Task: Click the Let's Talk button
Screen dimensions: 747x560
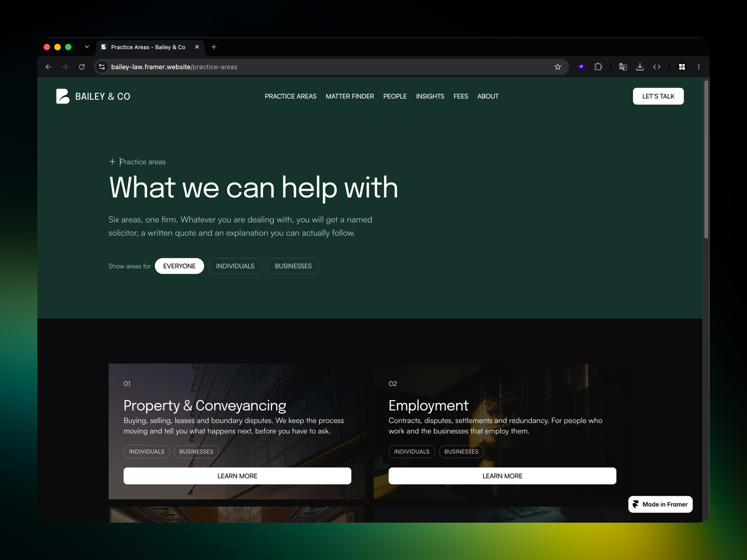Action: point(658,96)
